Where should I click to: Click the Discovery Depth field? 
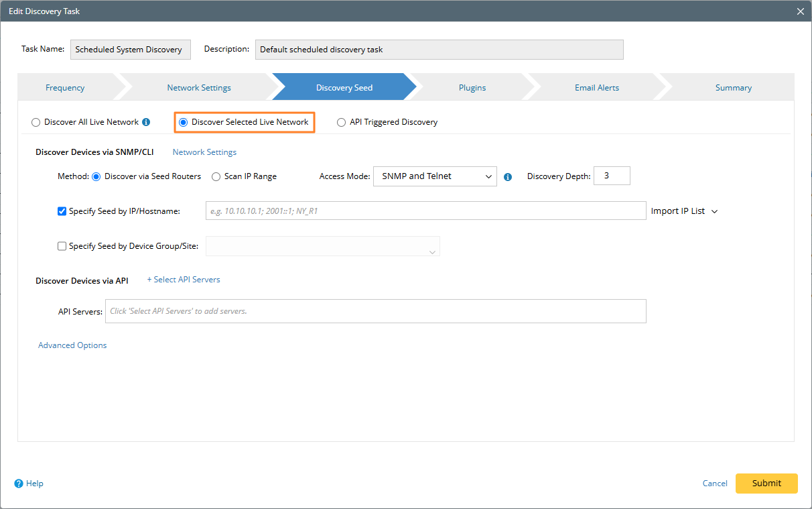click(x=612, y=176)
